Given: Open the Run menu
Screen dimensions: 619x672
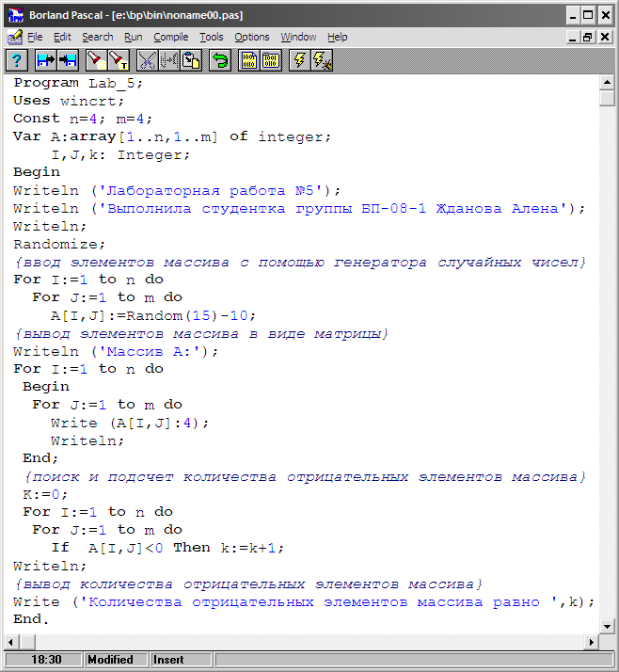Looking at the screenshot, I should tap(134, 38).
